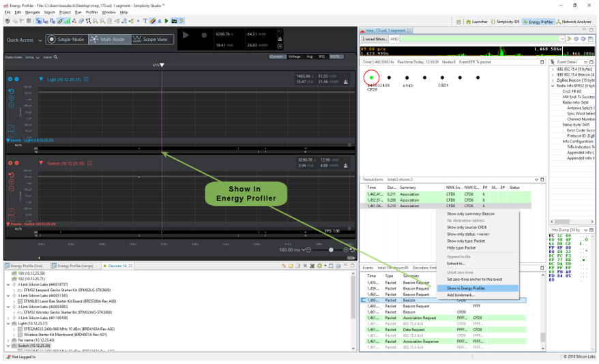This screenshot has width=599, height=364.
Task: Expand J-Link Silicon Labs (441100108) node
Action: pyautogui.click(x=8, y=318)
